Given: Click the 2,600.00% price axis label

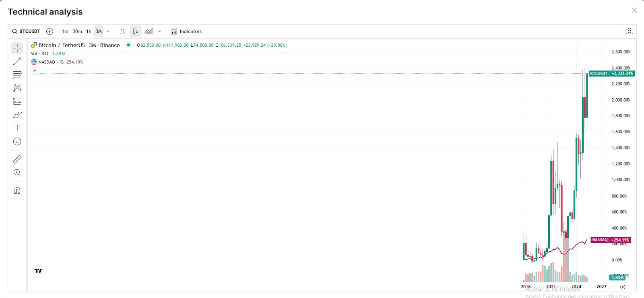Looking at the screenshot, I should (x=621, y=52).
